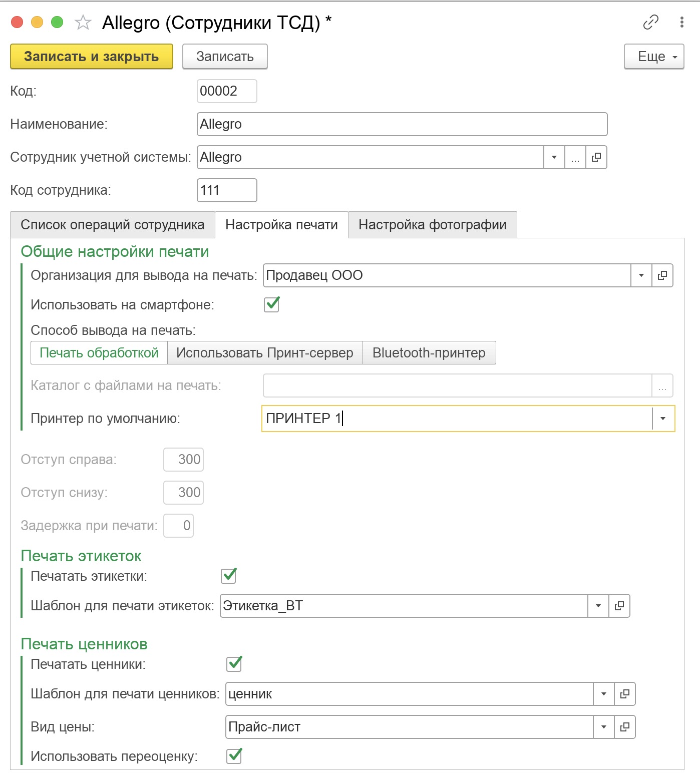Copy link via chain icon
The height and width of the screenshot is (775, 700).
pos(650,22)
